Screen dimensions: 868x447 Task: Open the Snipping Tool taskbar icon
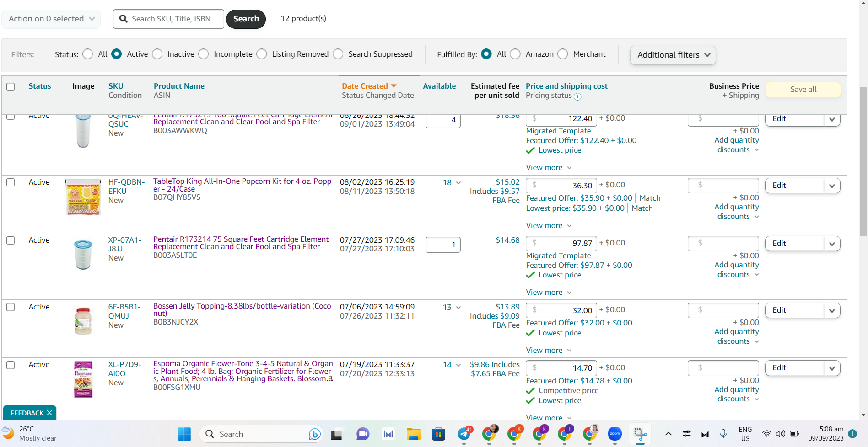point(640,434)
